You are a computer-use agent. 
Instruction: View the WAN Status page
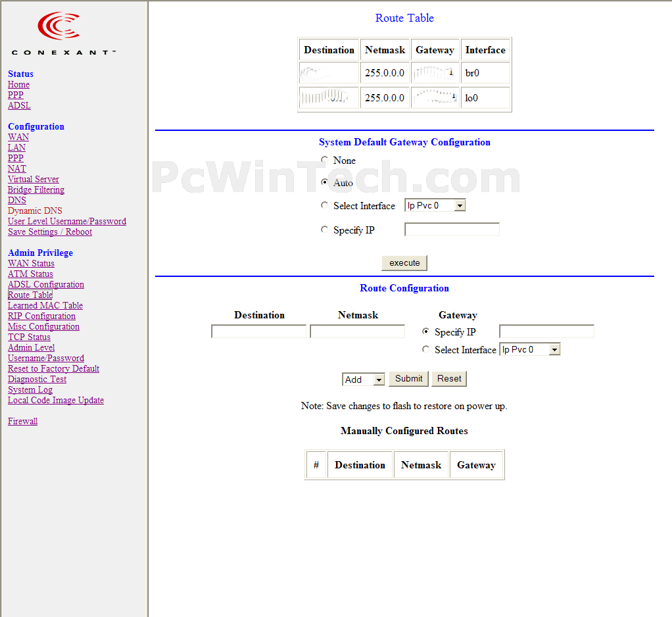pyautogui.click(x=31, y=263)
